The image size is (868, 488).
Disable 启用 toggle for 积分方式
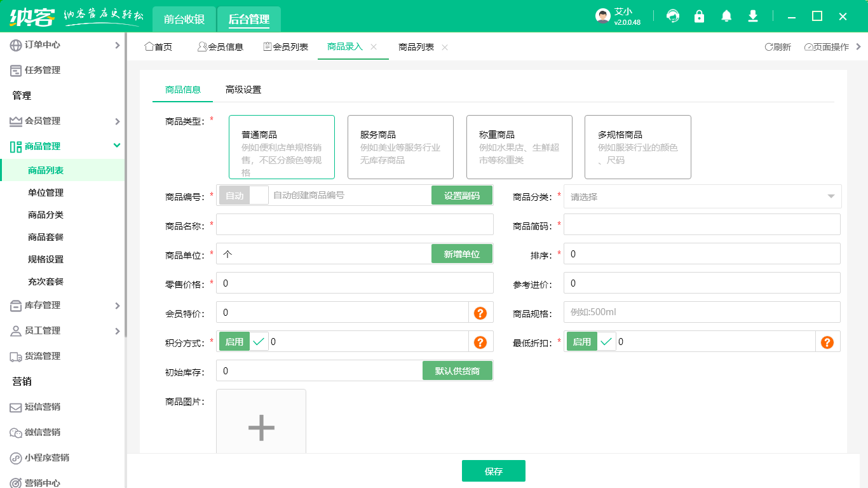[234, 341]
